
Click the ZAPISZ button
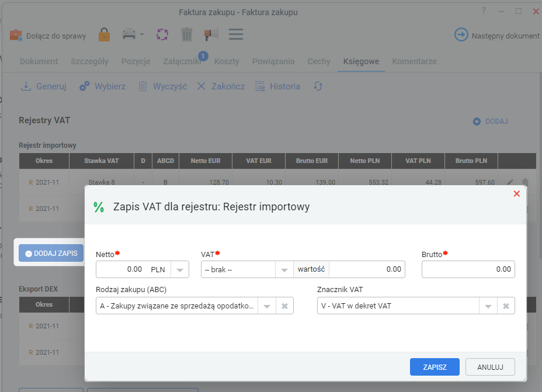tap(435, 367)
